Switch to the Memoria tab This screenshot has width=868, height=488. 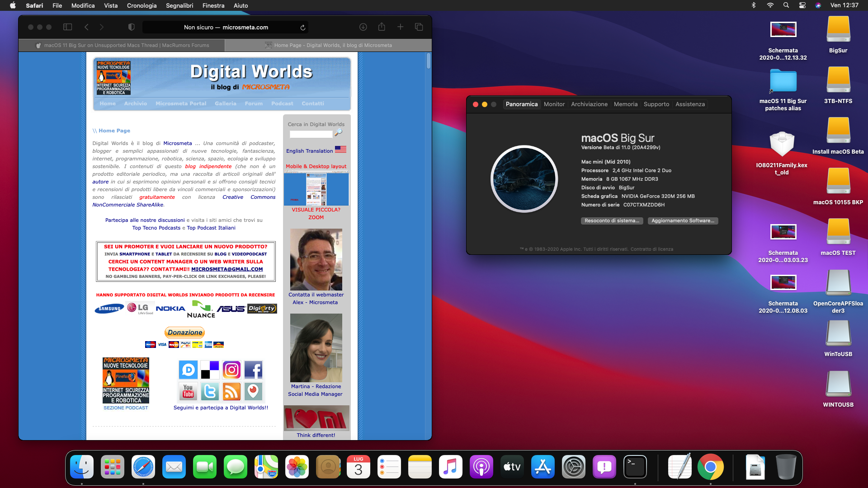pos(625,104)
